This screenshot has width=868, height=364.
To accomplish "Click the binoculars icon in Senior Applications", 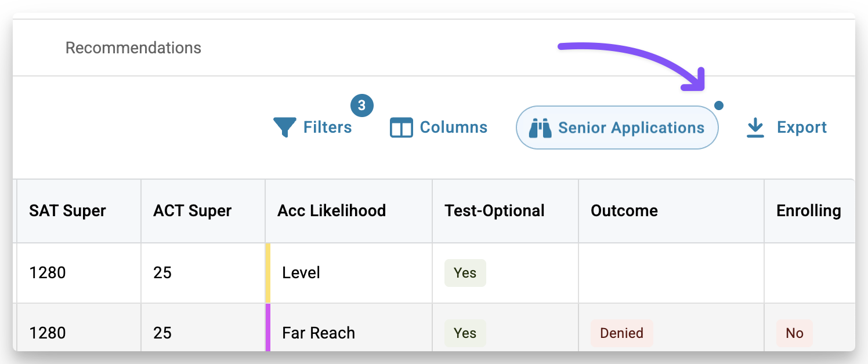I will click(x=540, y=128).
